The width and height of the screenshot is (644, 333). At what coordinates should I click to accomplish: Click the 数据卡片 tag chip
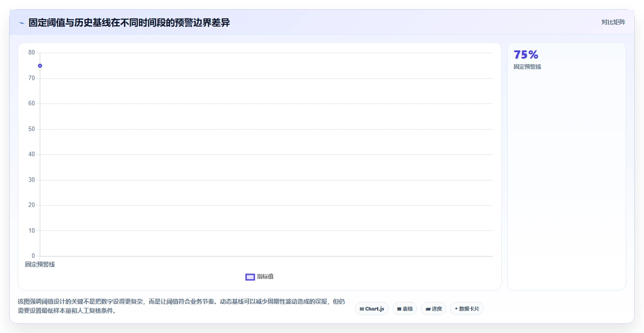tap(467, 309)
